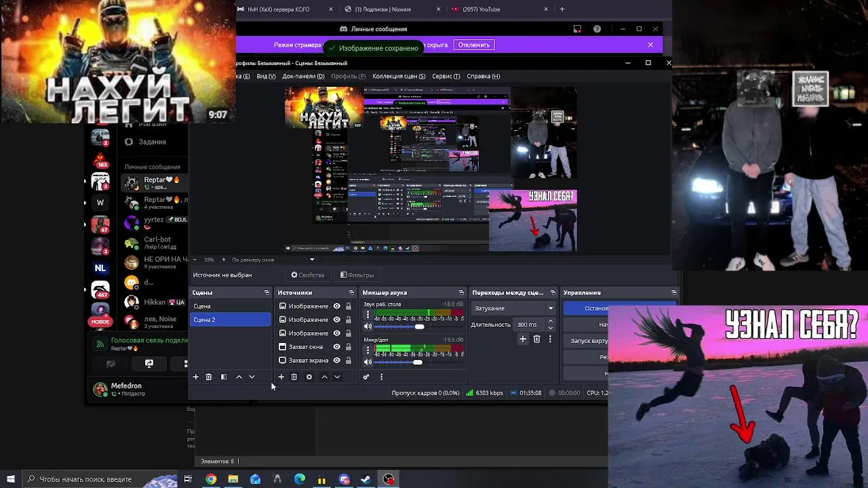Open File Explorer from the taskbar

pyautogui.click(x=233, y=479)
